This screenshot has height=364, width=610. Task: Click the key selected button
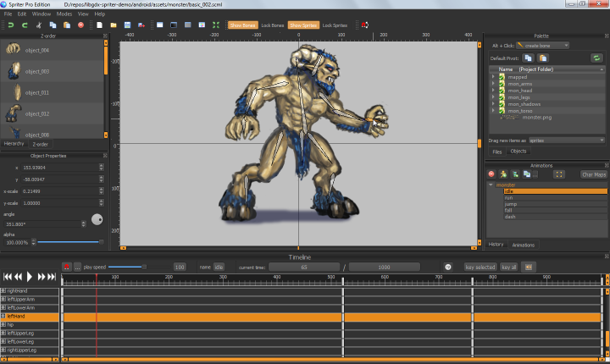pos(480,267)
